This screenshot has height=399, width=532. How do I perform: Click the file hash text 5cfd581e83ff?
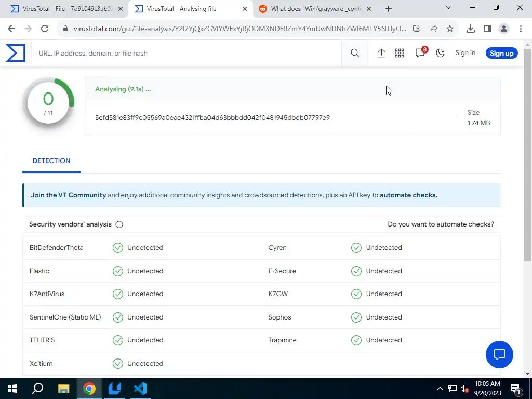(212, 118)
